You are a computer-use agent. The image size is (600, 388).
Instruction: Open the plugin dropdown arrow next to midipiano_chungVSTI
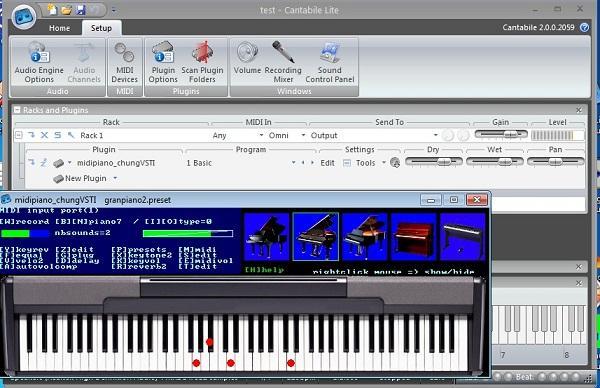70,163
